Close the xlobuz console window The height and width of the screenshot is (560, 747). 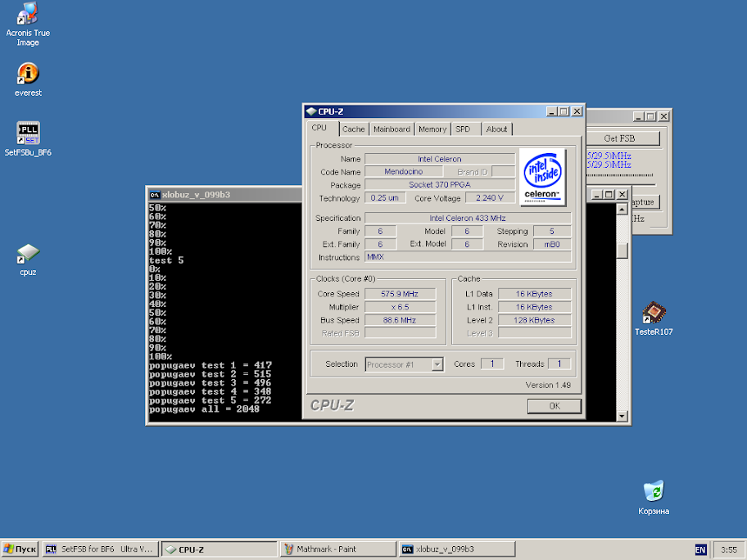(x=622, y=194)
